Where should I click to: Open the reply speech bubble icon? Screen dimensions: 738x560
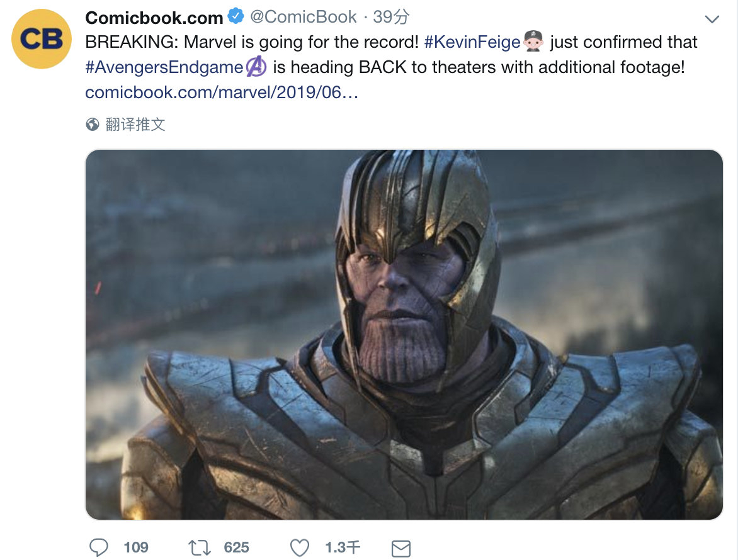coord(99,547)
